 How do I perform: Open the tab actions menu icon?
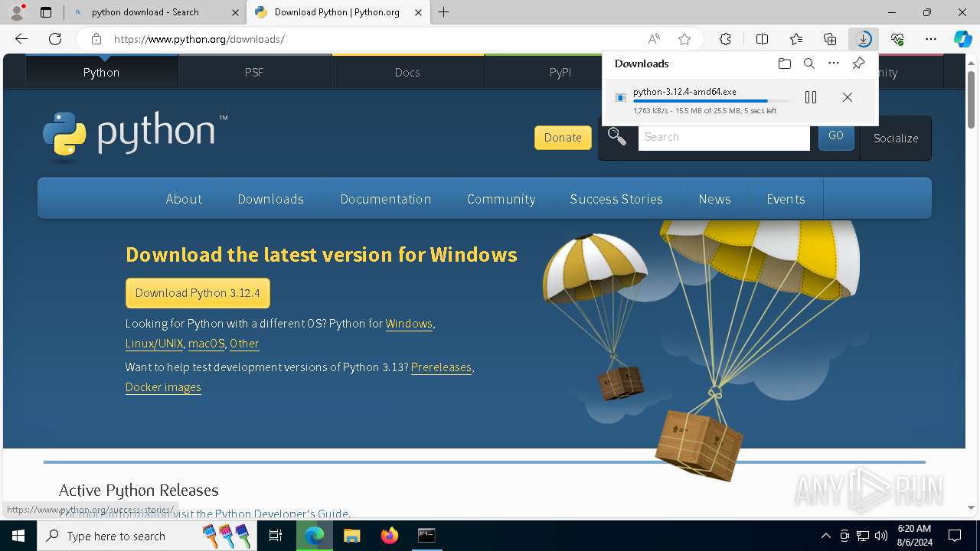(x=46, y=12)
